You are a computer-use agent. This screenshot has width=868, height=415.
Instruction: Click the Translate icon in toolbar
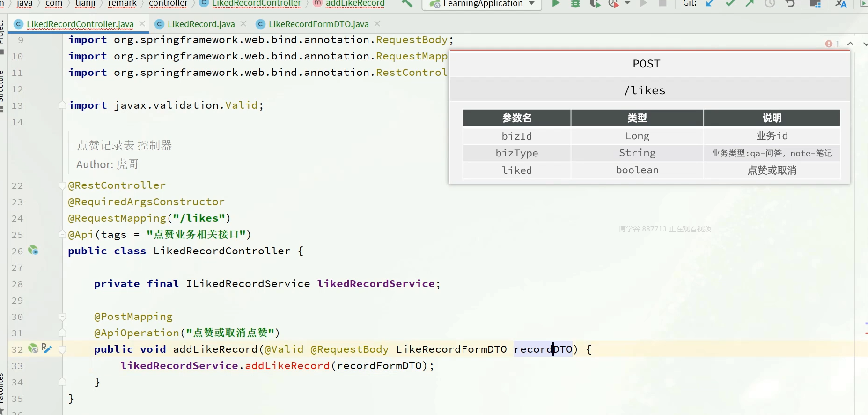[x=841, y=4]
